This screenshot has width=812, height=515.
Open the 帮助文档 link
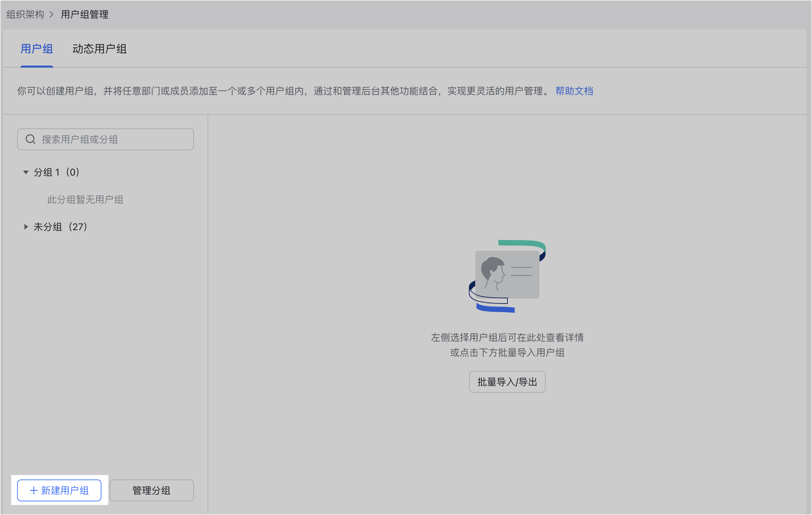pos(574,91)
